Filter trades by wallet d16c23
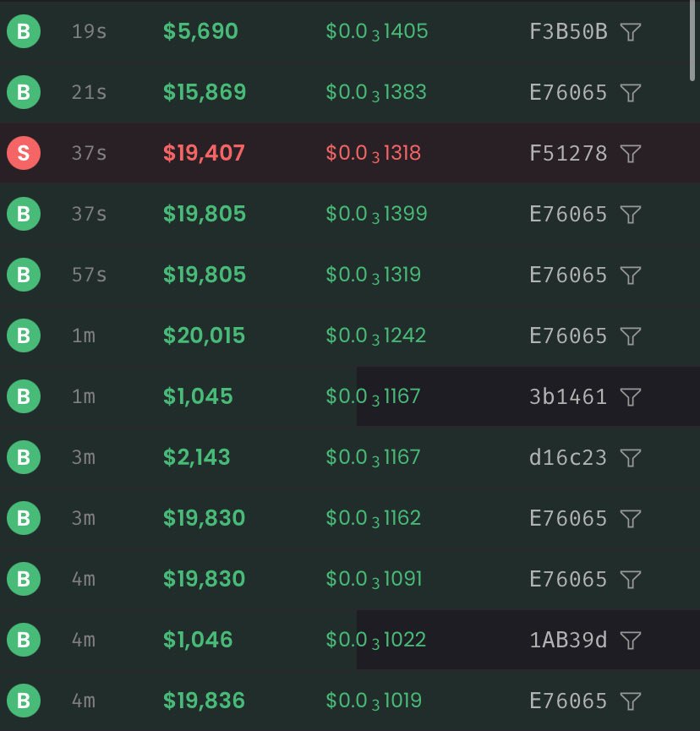Image resolution: width=700 pixels, height=731 pixels. point(631,457)
